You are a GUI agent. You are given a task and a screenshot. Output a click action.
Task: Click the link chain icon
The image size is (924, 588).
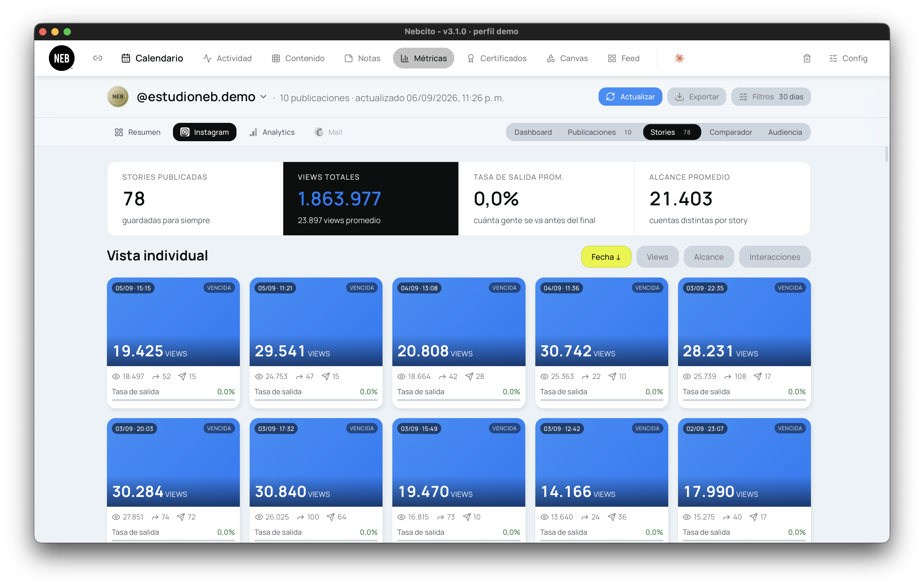click(x=97, y=58)
